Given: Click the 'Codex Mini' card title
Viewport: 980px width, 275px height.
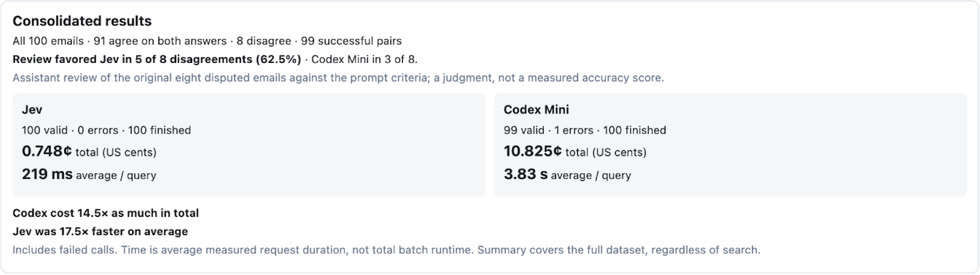Looking at the screenshot, I should tap(536, 109).
